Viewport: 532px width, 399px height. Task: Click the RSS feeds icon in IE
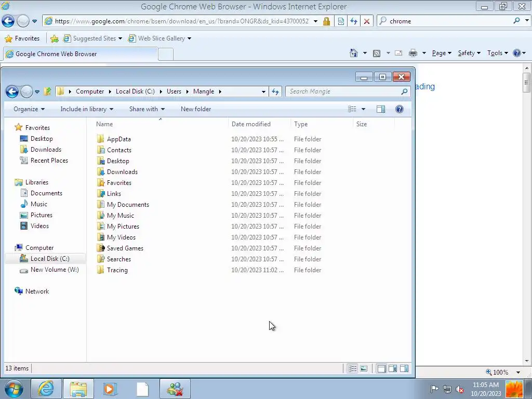(377, 54)
